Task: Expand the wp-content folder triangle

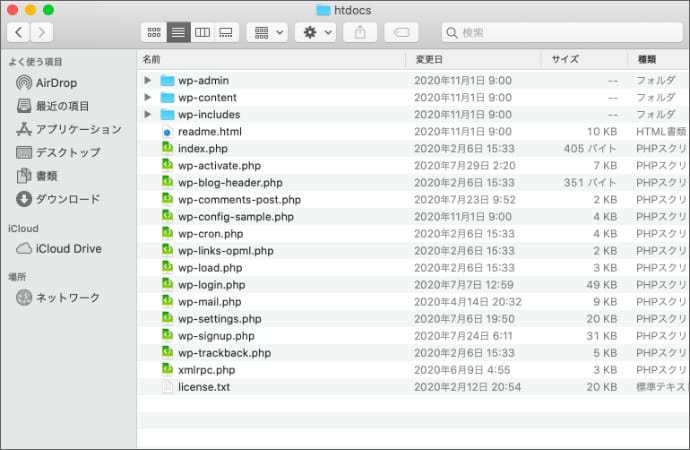Action: (x=148, y=97)
